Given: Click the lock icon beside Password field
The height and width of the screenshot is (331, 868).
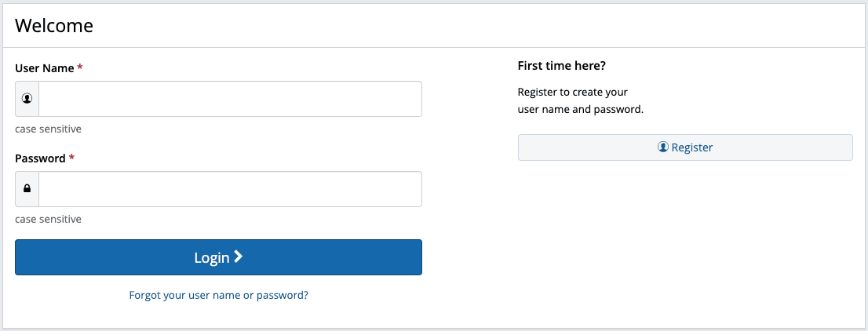Looking at the screenshot, I should tap(27, 189).
